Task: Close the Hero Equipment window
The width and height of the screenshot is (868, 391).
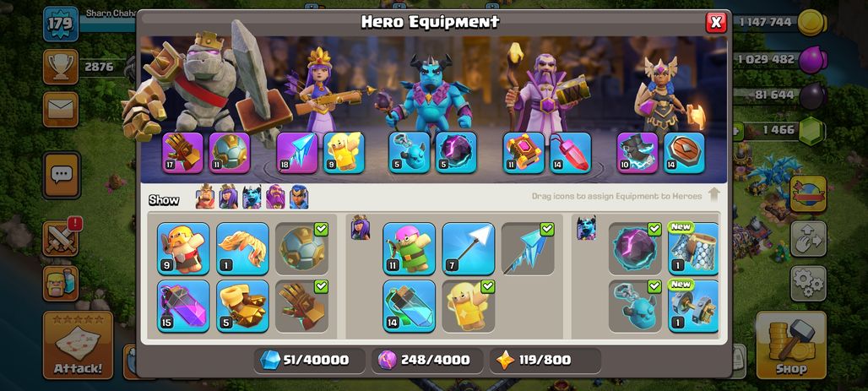Action: pos(716,22)
